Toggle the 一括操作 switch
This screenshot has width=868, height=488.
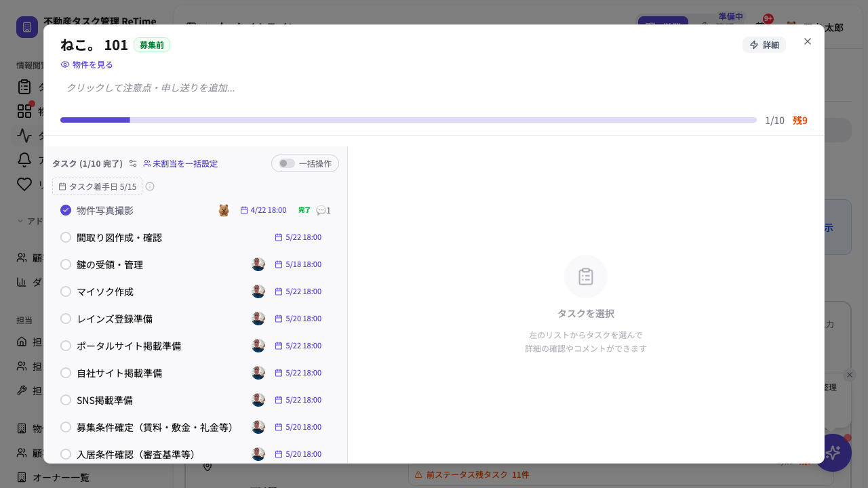click(287, 163)
